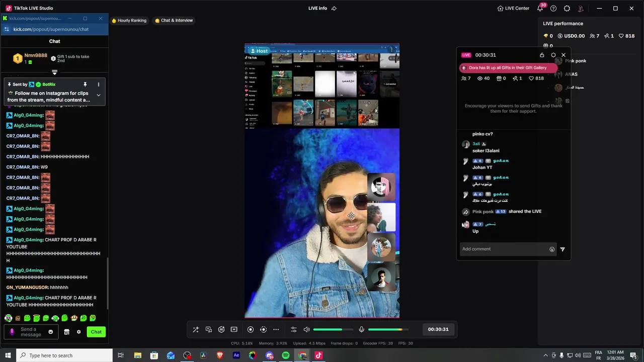Open Kick chat settings gear
This screenshot has width=644, height=362.
(78, 332)
